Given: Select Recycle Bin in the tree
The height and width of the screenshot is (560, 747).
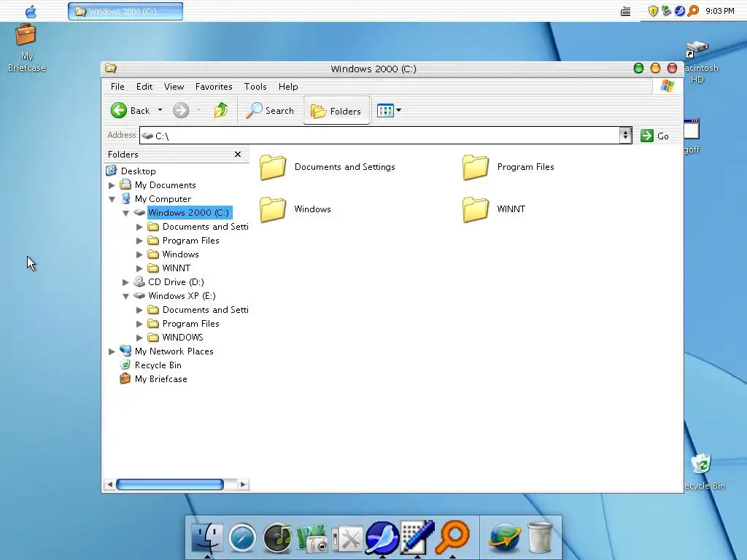Looking at the screenshot, I should click(x=158, y=365).
